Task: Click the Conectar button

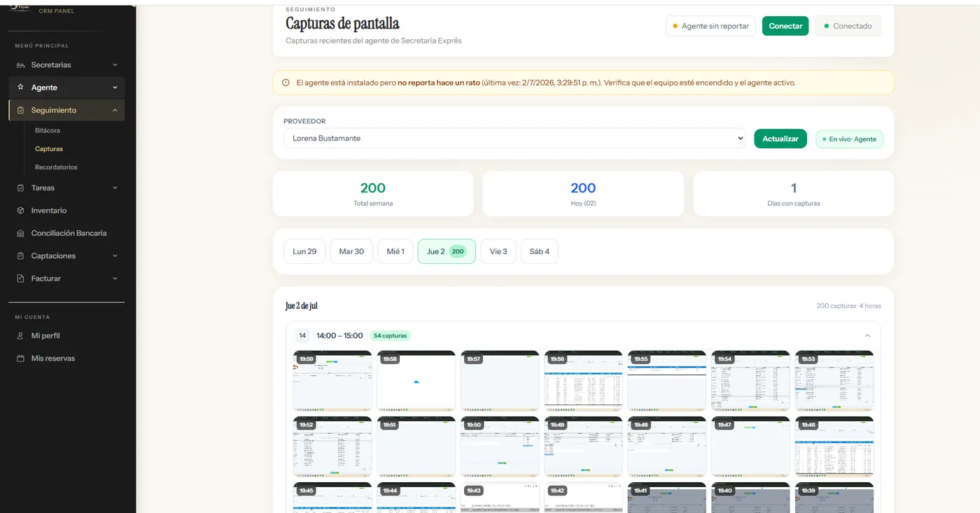Action: (x=785, y=26)
